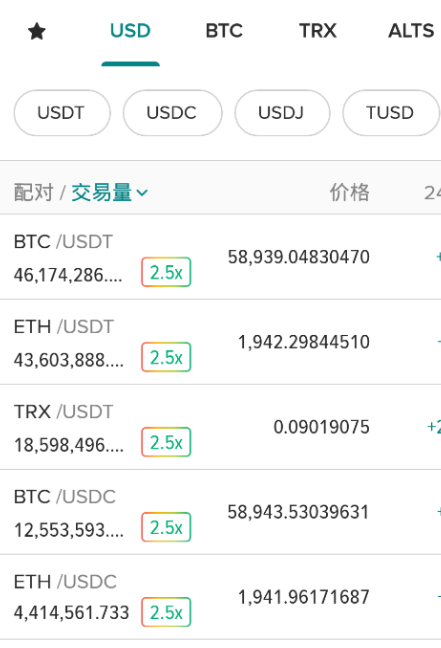Sort the list by 价格 column
Screen dimensions: 441x648
pos(349,193)
